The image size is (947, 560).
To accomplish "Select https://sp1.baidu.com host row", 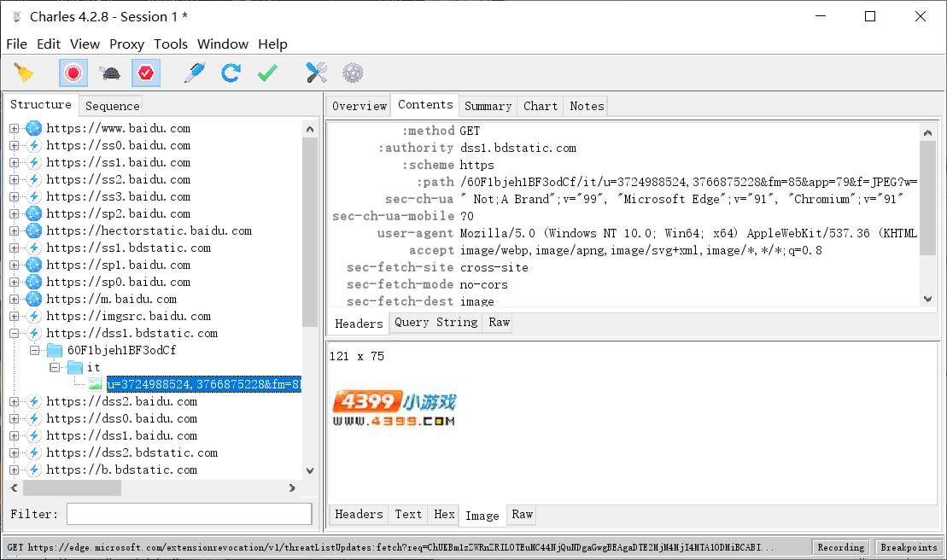I will click(119, 265).
